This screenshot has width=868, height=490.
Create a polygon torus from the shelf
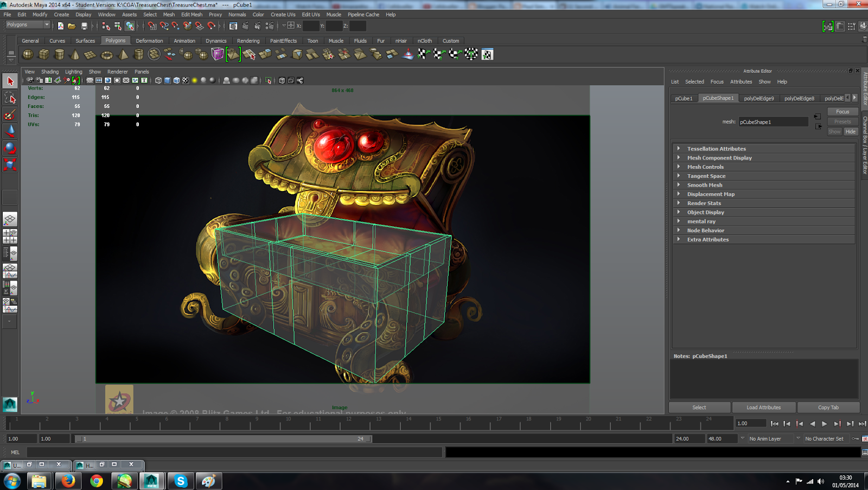tap(107, 54)
